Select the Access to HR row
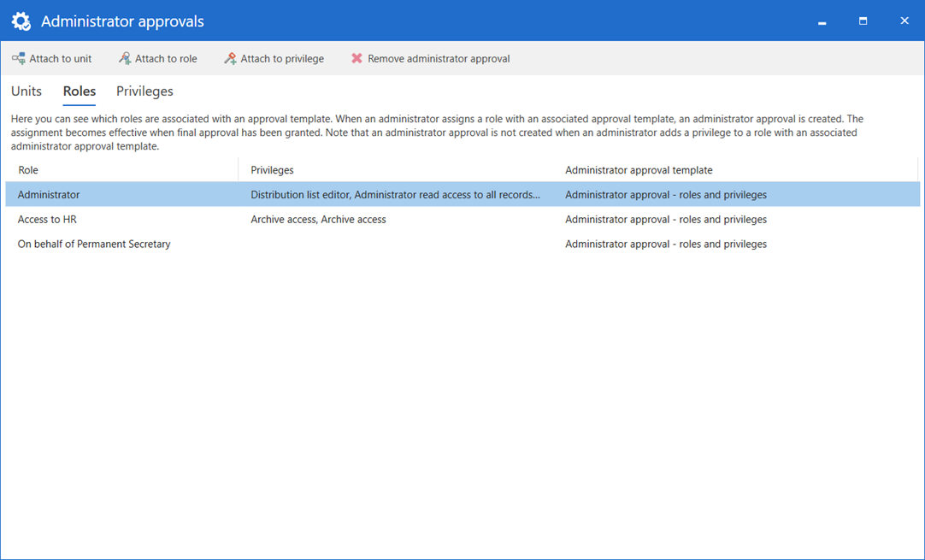The image size is (925, 560). 462,220
